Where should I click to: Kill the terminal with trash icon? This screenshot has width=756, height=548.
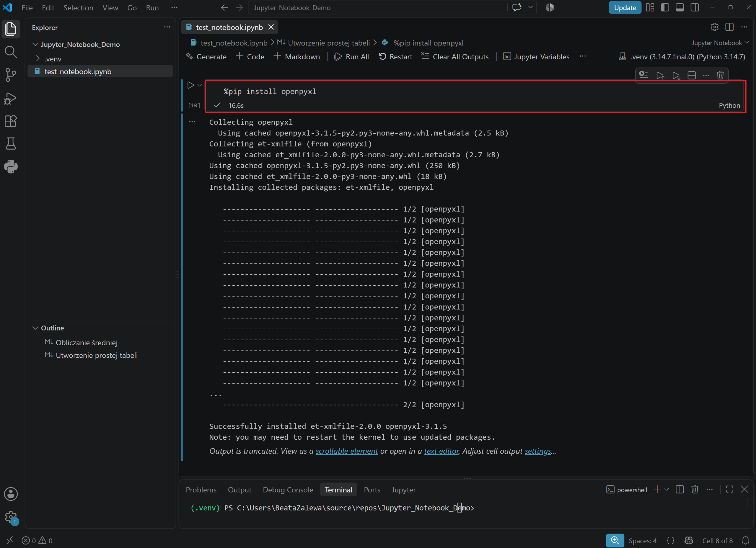(x=695, y=489)
